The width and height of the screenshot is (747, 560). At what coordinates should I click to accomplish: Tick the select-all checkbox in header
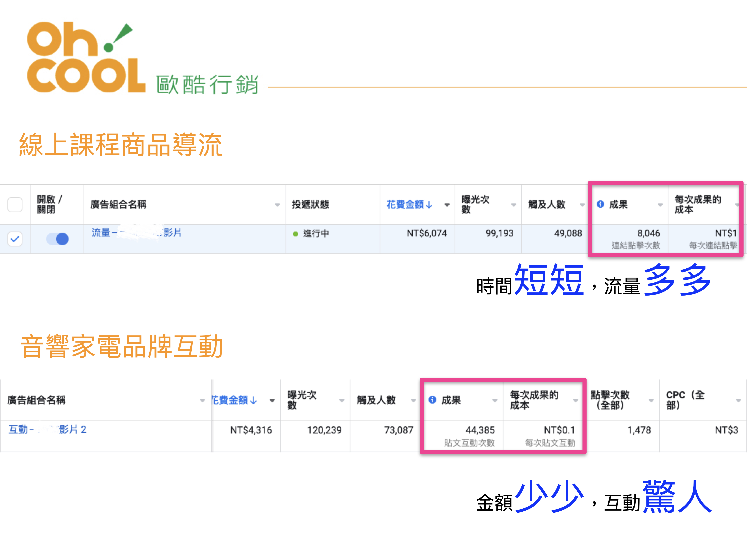tap(15, 205)
